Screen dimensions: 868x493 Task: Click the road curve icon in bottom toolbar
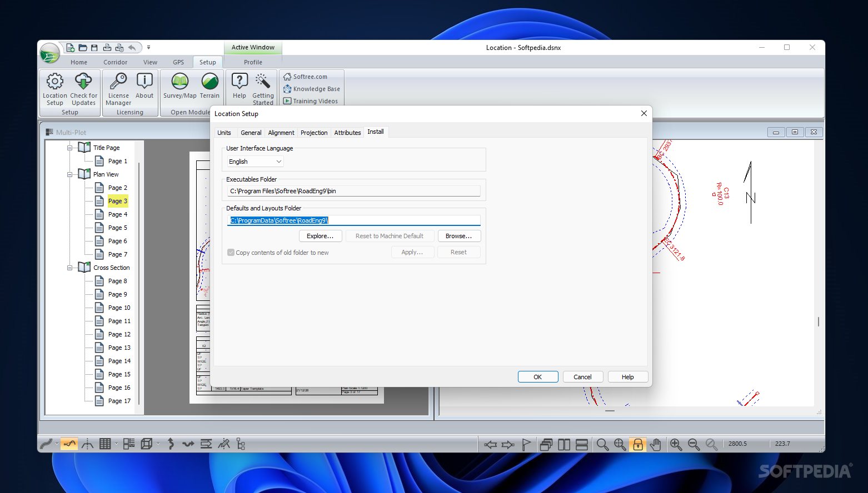tap(46, 444)
